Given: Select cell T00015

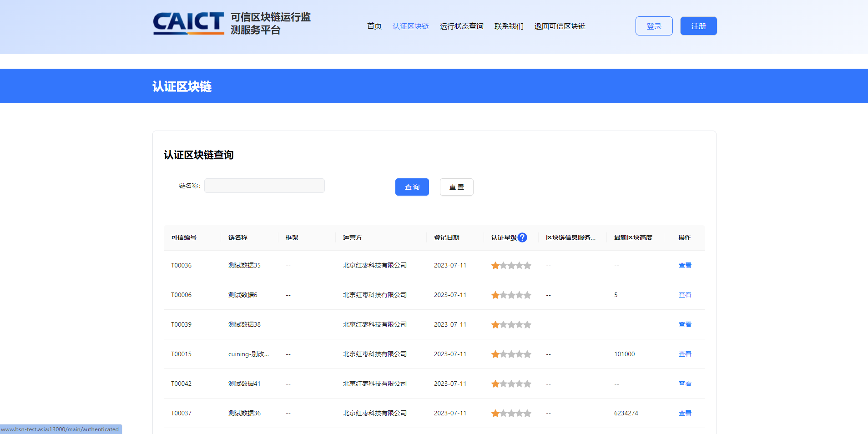Looking at the screenshot, I should pos(181,354).
